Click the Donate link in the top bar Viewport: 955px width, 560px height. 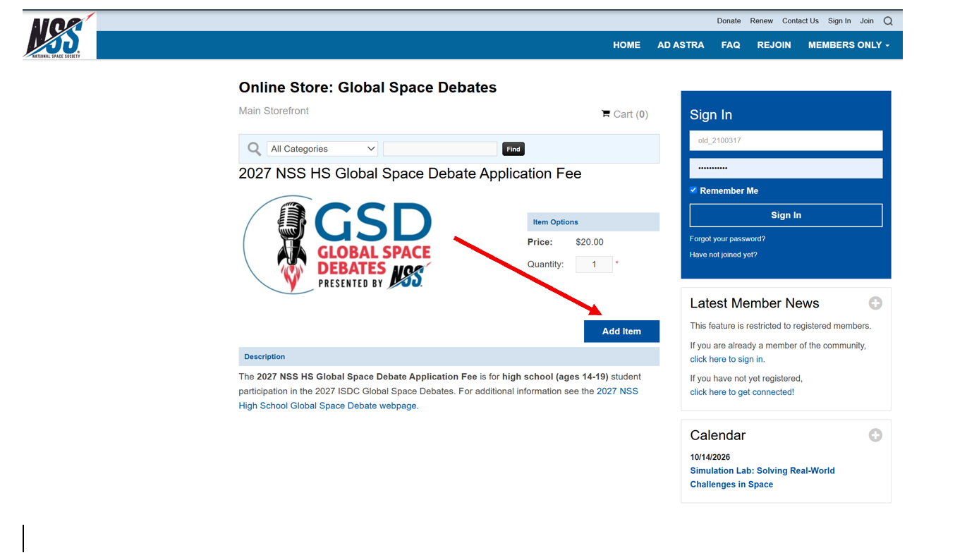(729, 21)
